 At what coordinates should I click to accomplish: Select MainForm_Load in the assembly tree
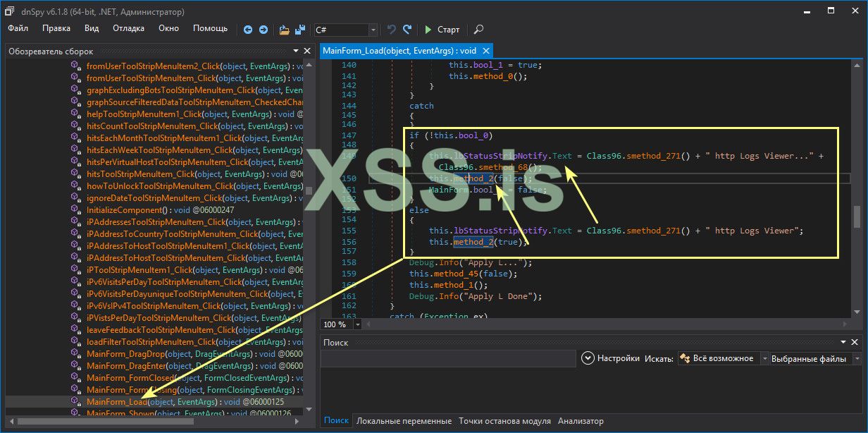pos(117,402)
